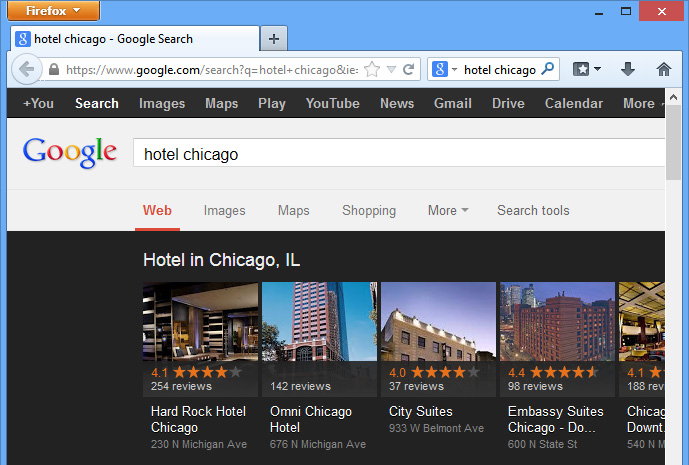This screenshot has height=465, width=689.
Task: Open News in the Google bar
Action: coord(397,103)
